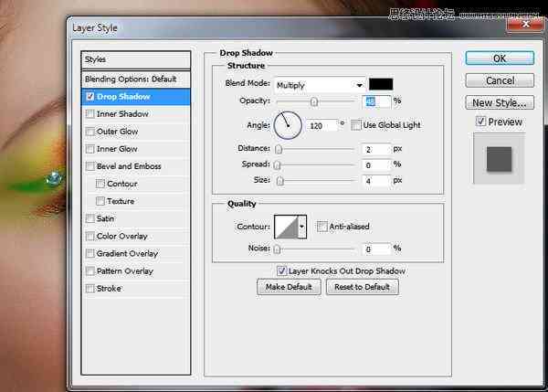Enable the Inner Shadow checkbox
The width and height of the screenshot is (548, 392).
tap(90, 114)
